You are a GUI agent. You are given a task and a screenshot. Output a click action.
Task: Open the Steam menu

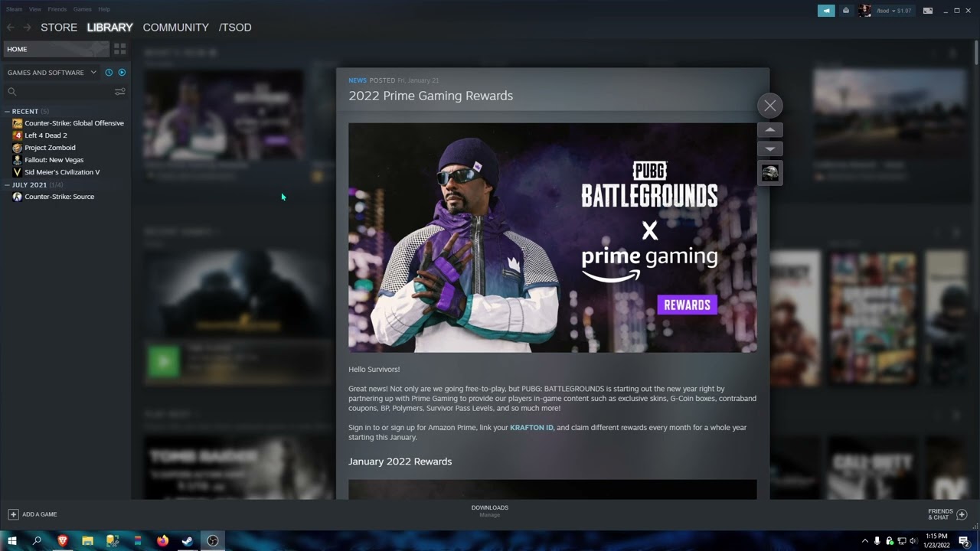click(14, 9)
